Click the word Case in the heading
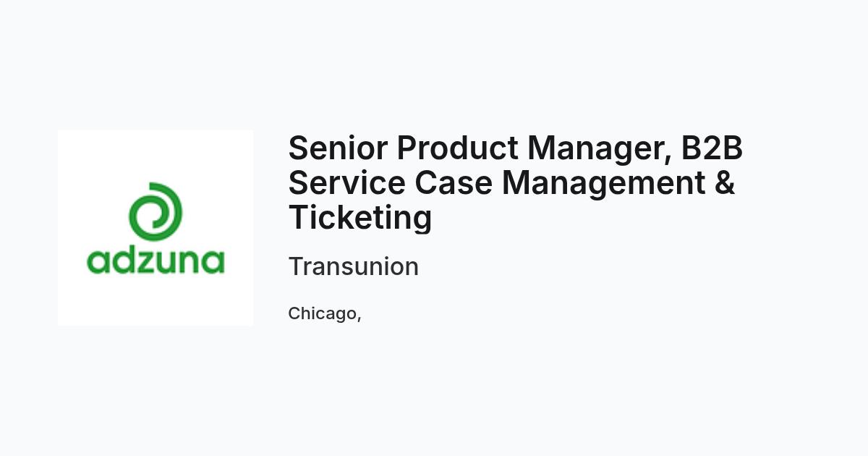This screenshot has height=456, width=868. 454,182
